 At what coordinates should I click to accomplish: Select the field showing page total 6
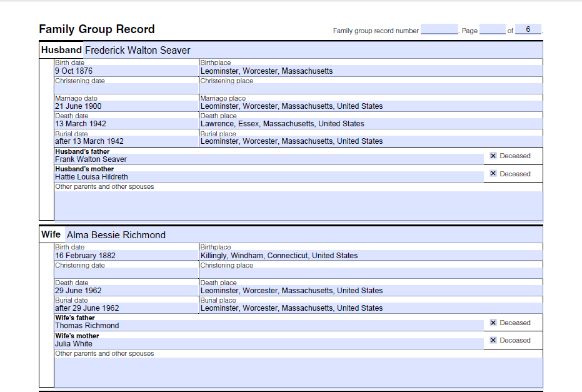528,28
